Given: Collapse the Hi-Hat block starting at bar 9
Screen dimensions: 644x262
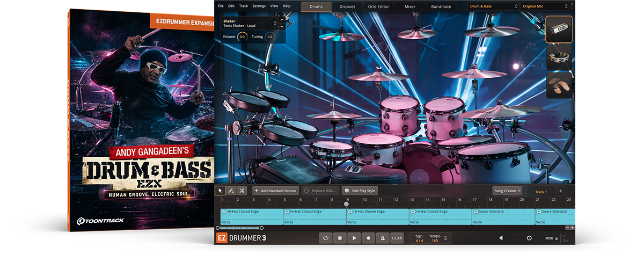Looking at the screenshot, I should (x=349, y=212).
